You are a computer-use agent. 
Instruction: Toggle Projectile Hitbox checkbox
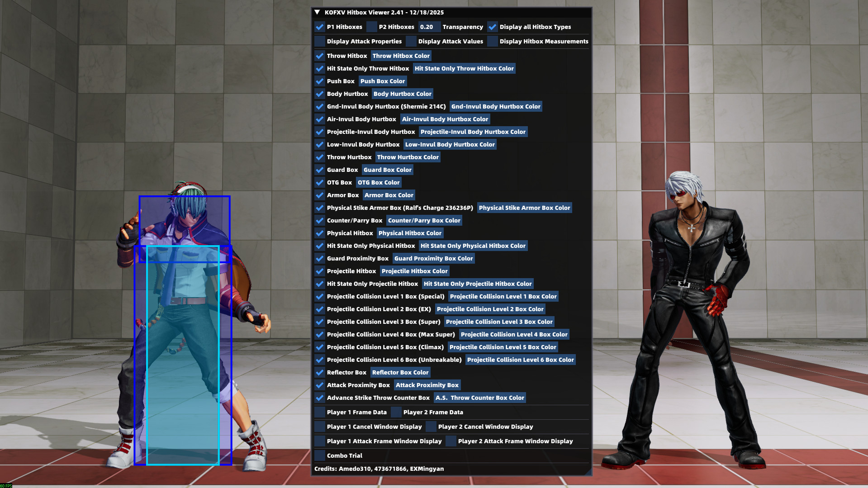(320, 271)
